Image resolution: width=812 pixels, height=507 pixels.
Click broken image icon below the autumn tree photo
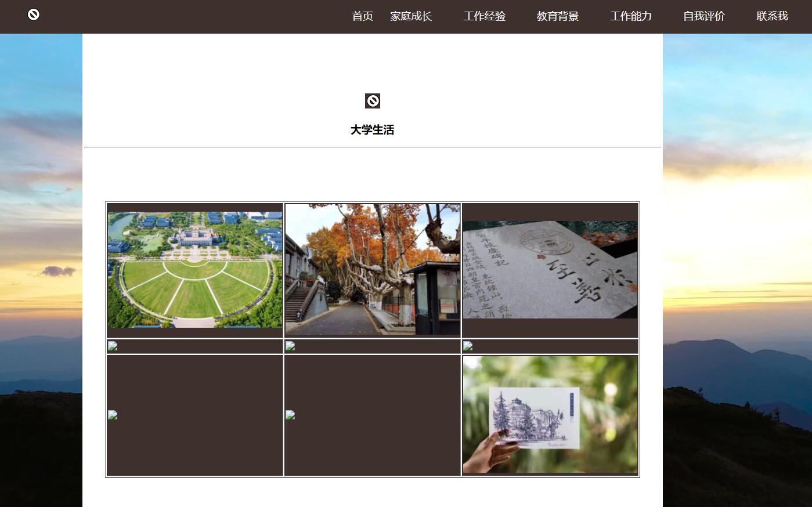coord(290,346)
